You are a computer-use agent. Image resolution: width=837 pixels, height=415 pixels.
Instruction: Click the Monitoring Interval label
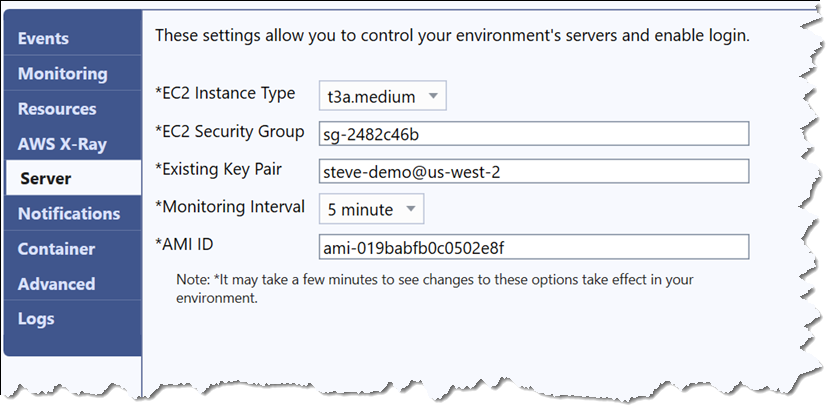click(x=230, y=207)
